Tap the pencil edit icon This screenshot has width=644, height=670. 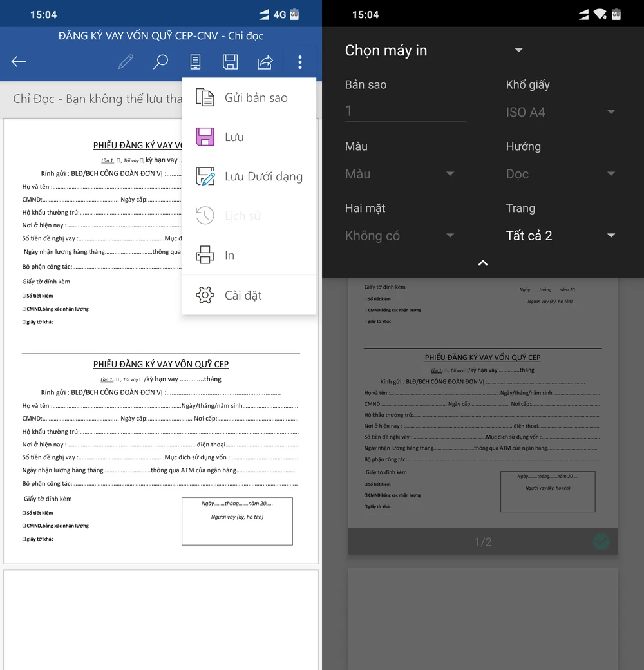126,62
